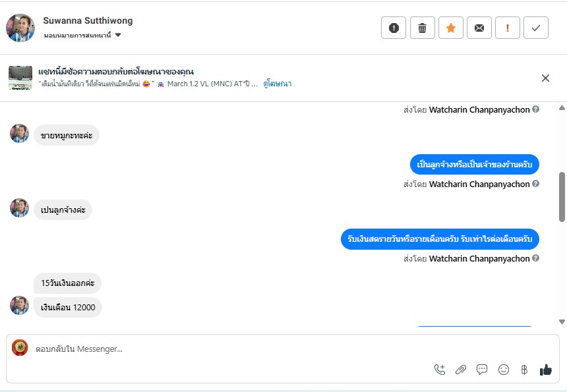Click the trash can delete icon
567x392 pixels.
pos(423,28)
